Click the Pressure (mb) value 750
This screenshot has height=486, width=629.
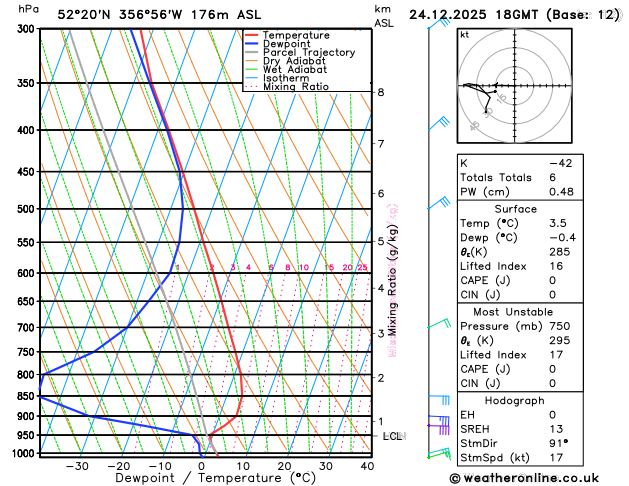pyautogui.click(x=560, y=326)
